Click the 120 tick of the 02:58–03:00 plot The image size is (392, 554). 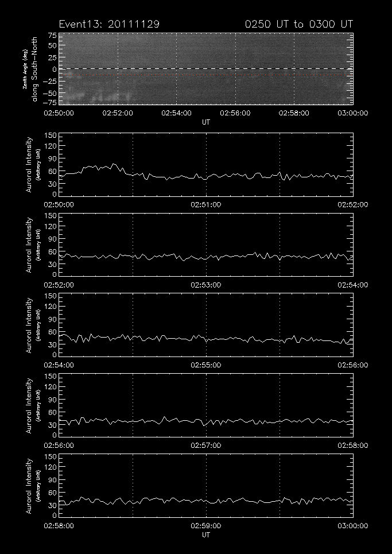(x=51, y=467)
